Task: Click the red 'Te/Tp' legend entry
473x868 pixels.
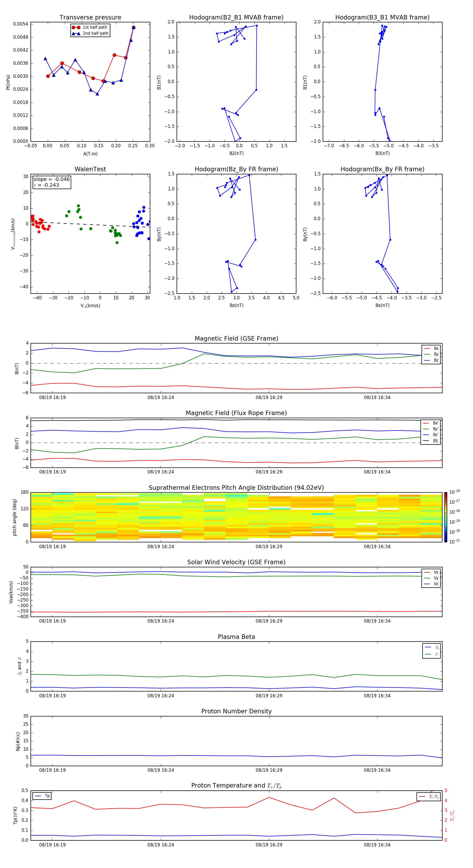Action: coord(429,796)
